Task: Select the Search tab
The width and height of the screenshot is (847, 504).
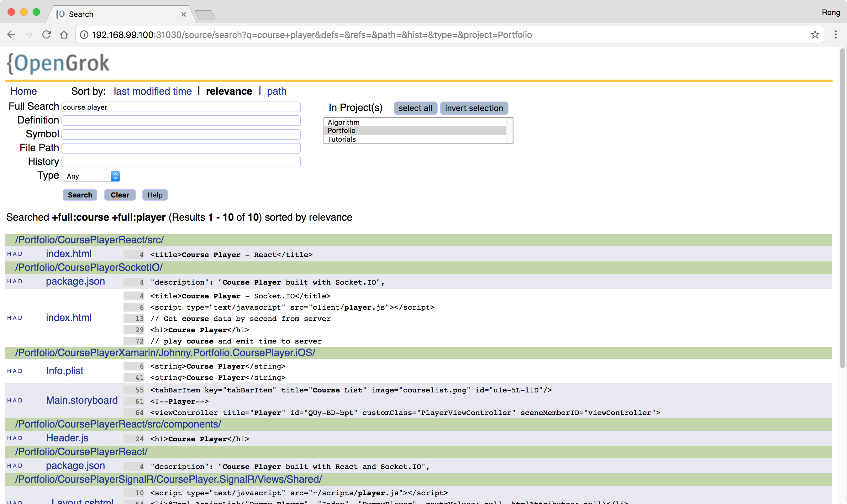Action: click(121, 14)
